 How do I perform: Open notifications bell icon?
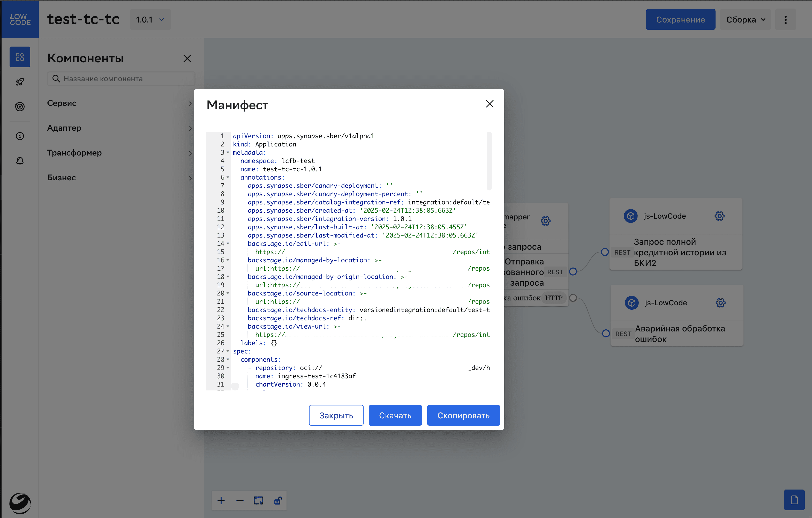click(x=20, y=161)
